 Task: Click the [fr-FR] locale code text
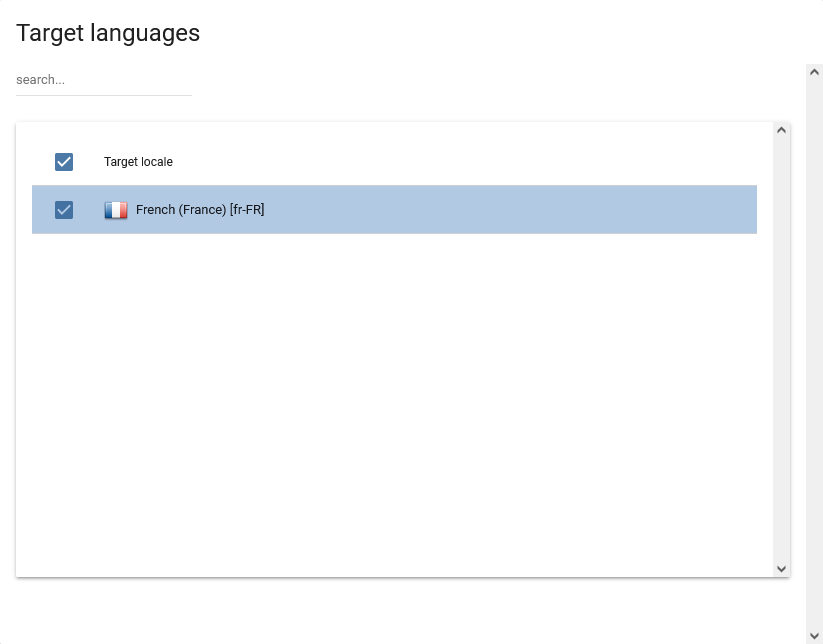(x=247, y=210)
